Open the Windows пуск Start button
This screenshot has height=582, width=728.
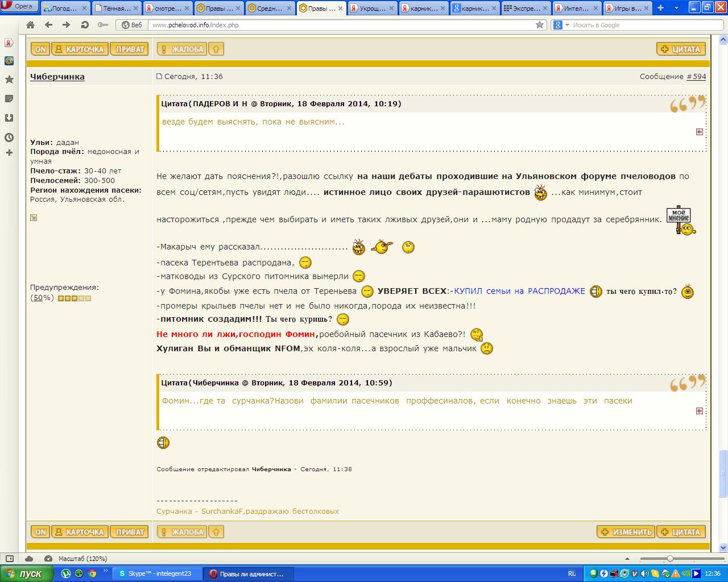click(26, 573)
